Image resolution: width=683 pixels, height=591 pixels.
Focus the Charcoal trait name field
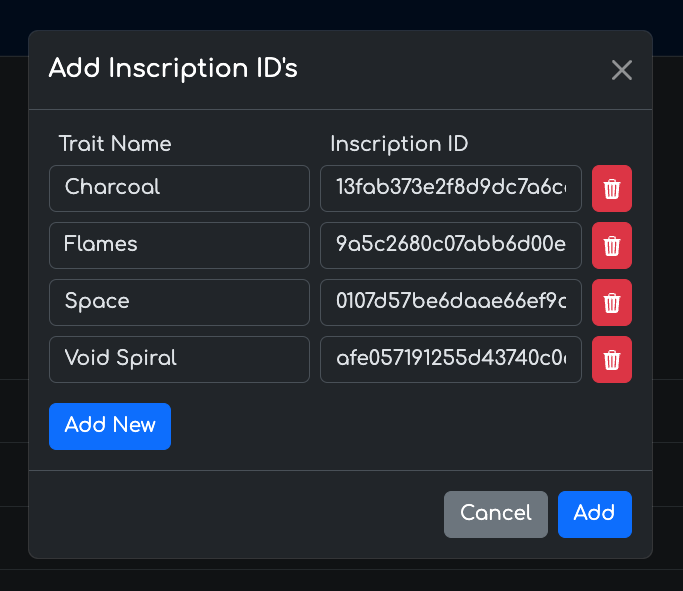(x=179, y=189)
